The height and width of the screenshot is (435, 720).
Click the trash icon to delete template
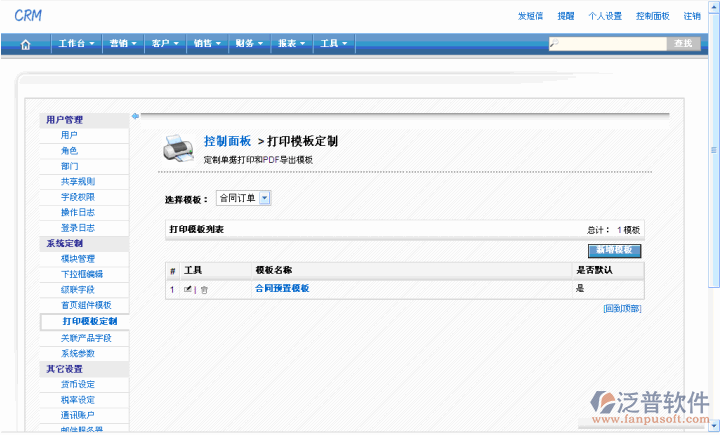[x=204, y=289]
